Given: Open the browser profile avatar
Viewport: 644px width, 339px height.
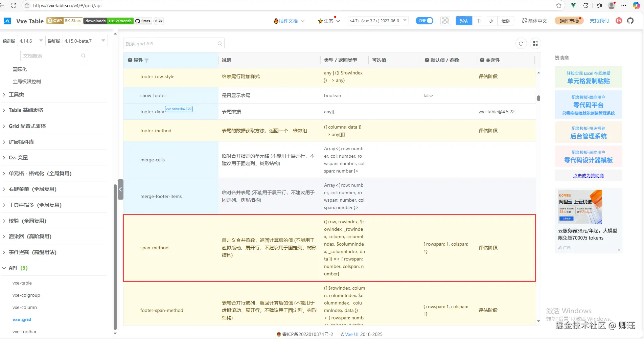Looking at the screenshot, I should pyautogui.click(x=612, y=5).
